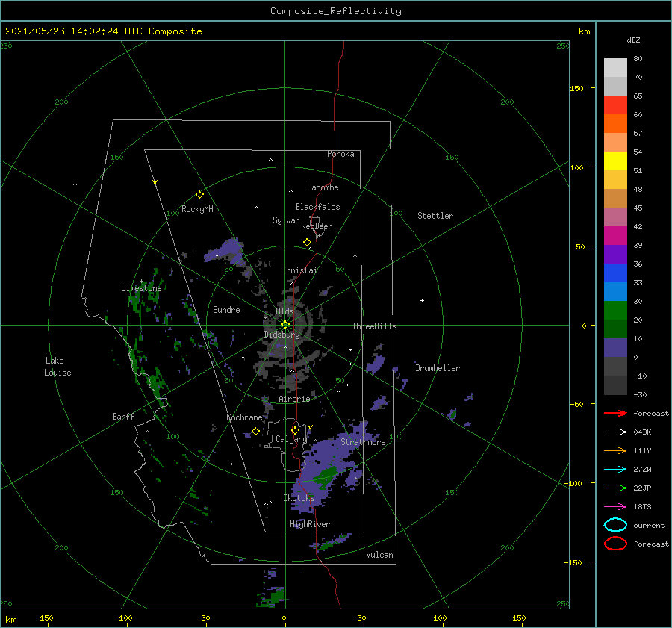Click the Strathmore city label
Viewport: 672px width, 628px height.
(363, 442)
